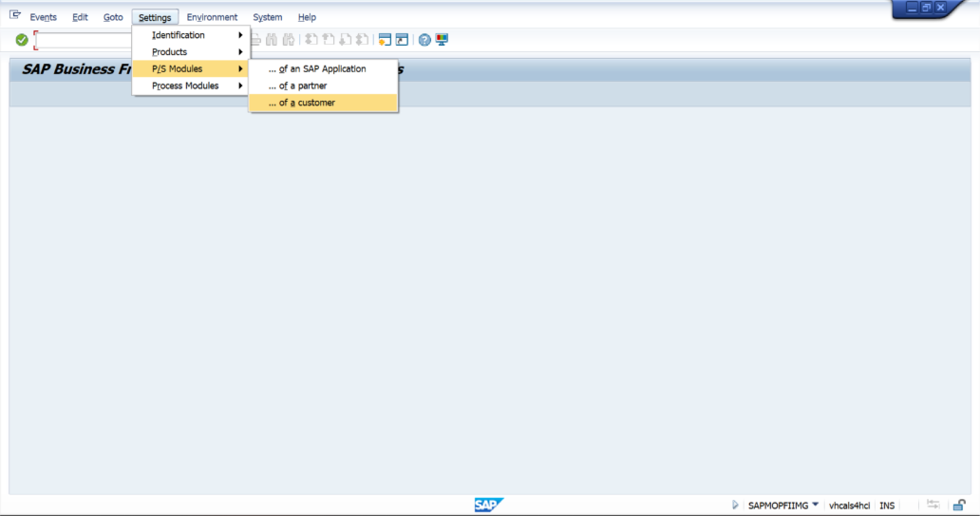The image size is (980, 516).
Task: Click the Find binoculars icon
Action: [x=272, y=40]
